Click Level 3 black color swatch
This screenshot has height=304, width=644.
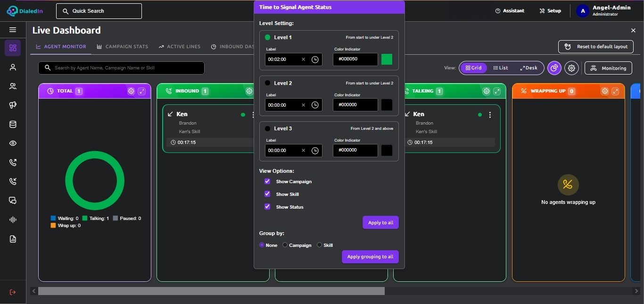tap(387, 150)
